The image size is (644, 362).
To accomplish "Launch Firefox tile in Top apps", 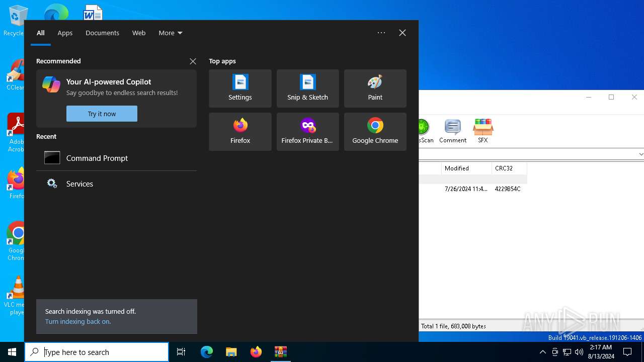I will coord(240,132).
